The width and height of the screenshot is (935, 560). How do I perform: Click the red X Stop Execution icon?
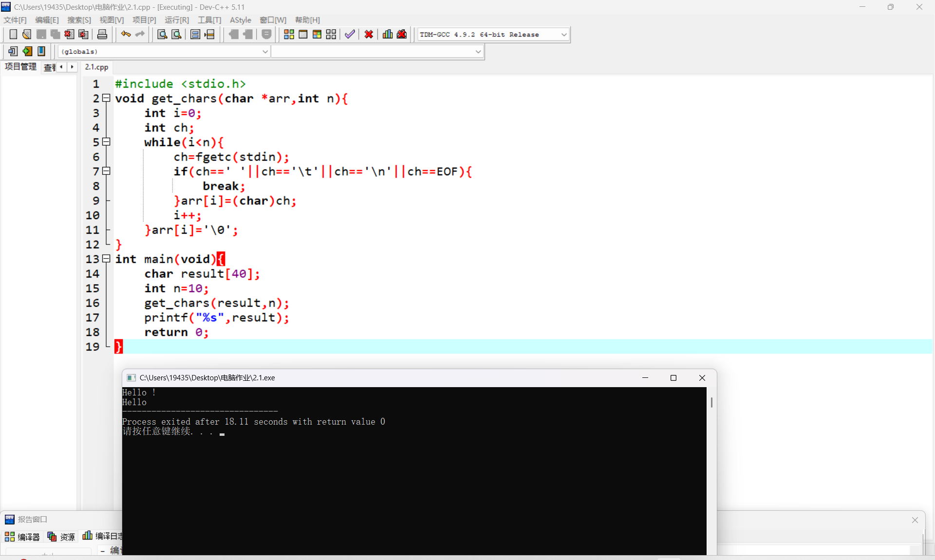point(369,35)
